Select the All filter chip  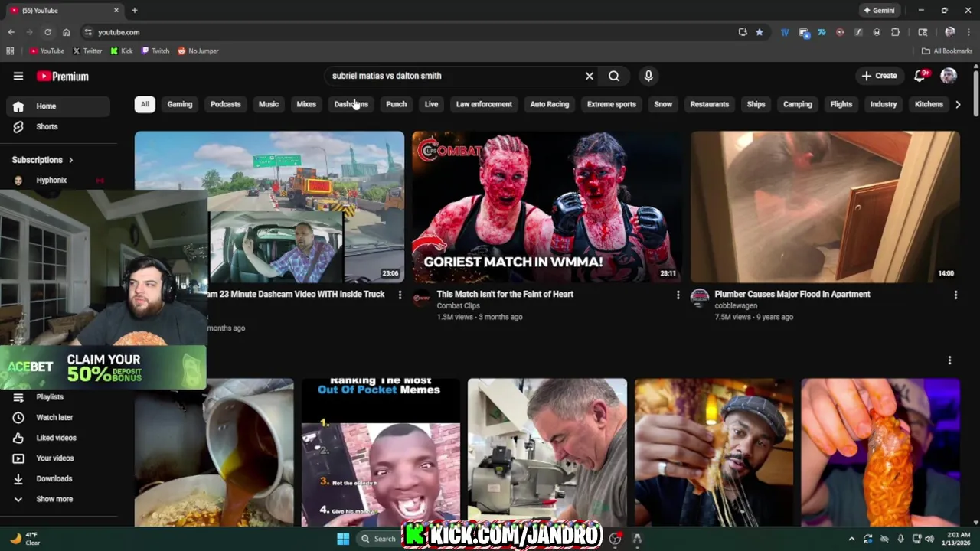pyautogui.click(x=145, y=104)
